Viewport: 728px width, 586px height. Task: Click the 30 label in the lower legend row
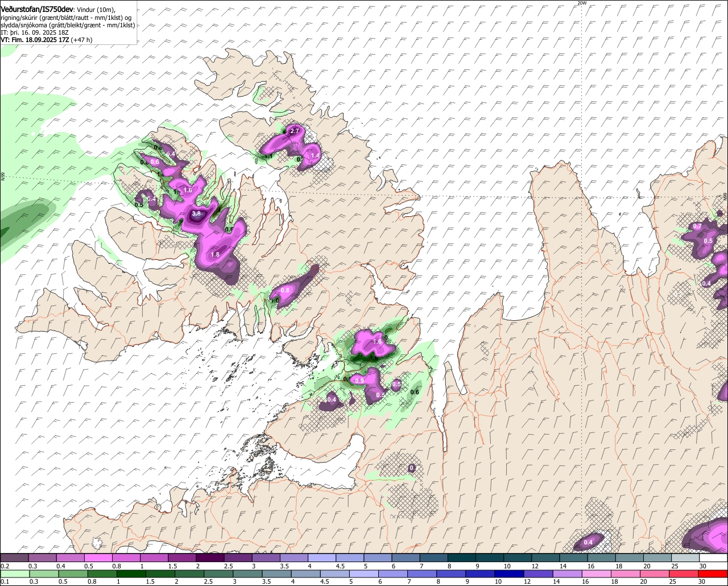(702, 582)
